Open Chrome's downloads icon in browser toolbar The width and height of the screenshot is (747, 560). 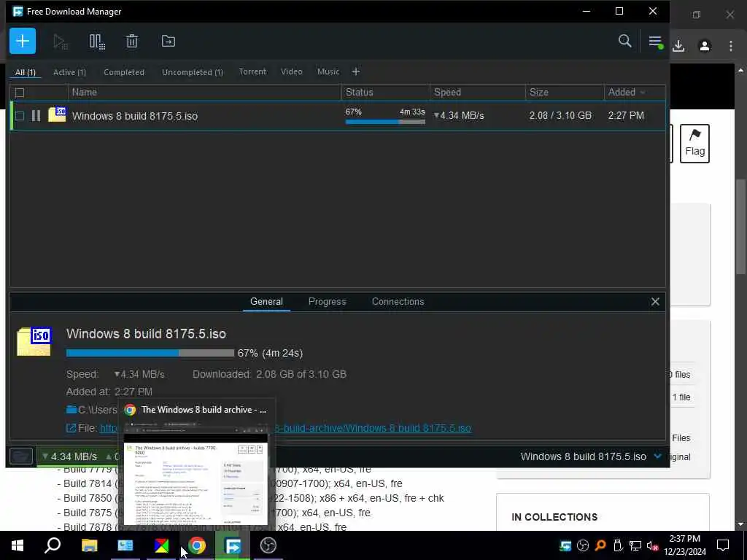(x=678, y=46)
